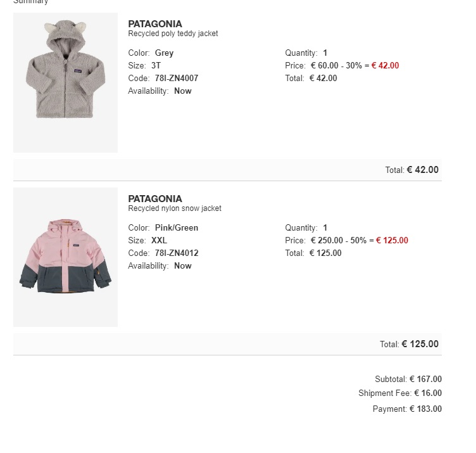Click the Pink/Green color value
The image size is (476, 453).
pyautogui.click(x=177, y=228)
